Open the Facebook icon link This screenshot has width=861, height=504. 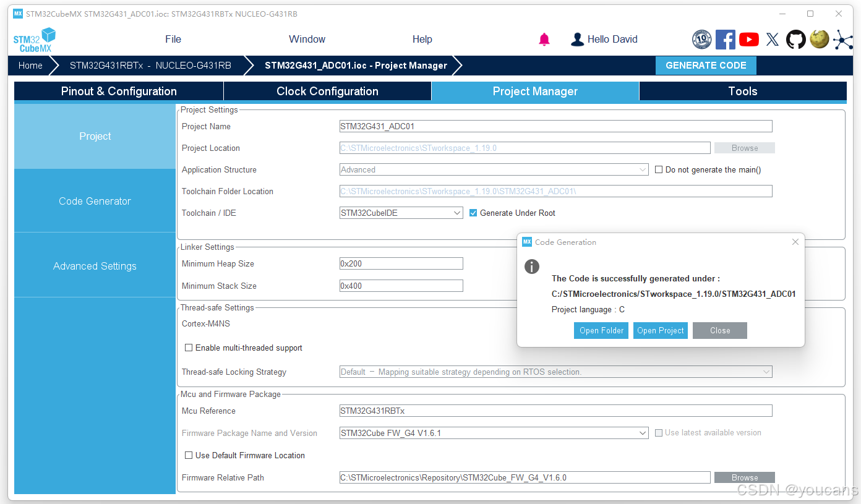[726, 40]
